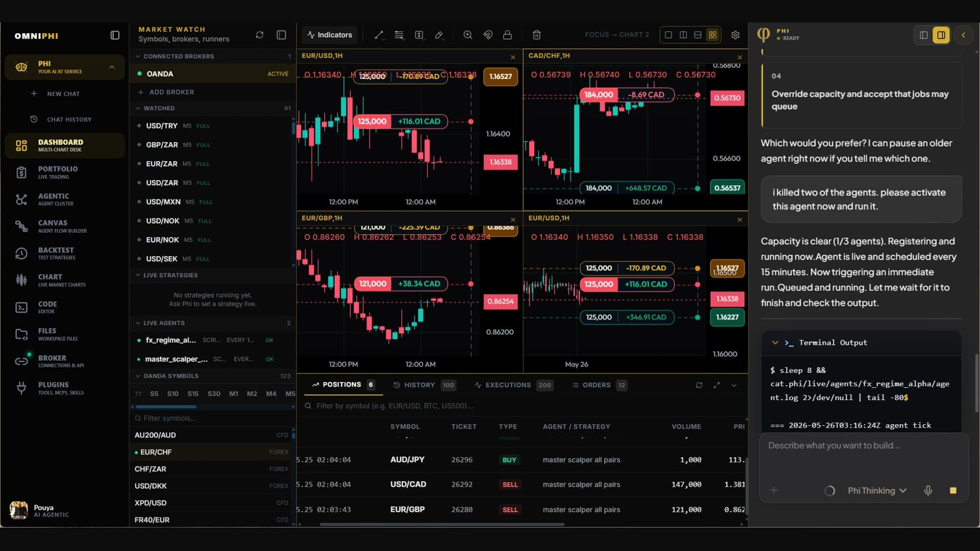Open Chat History in sidebar

tap(61, 119)
